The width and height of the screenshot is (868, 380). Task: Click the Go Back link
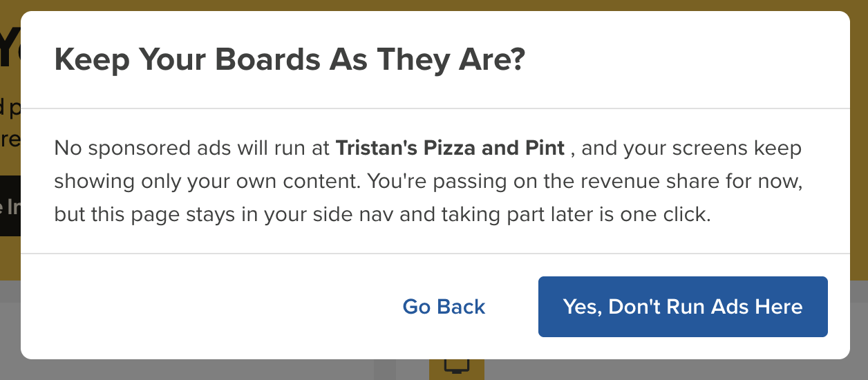point(444,307)
